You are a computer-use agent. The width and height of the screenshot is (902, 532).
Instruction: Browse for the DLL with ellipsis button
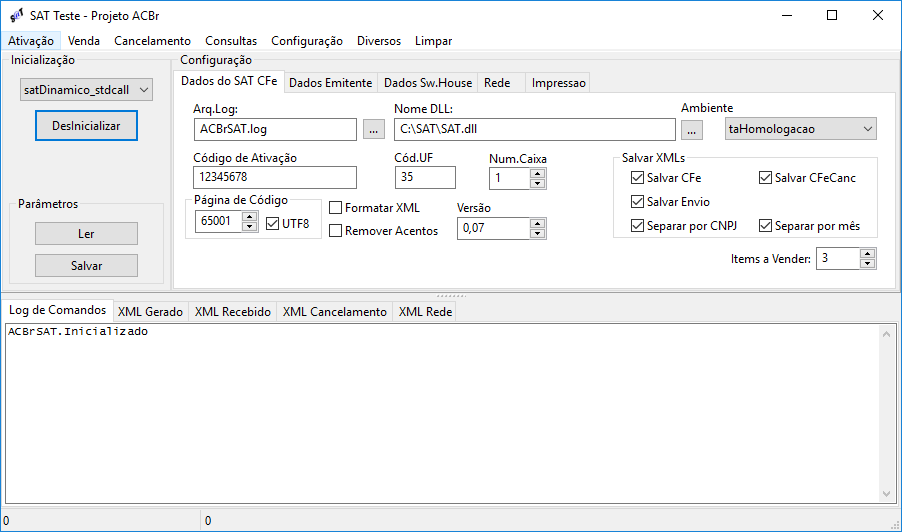pyautogui.click(x=691, y=129)
